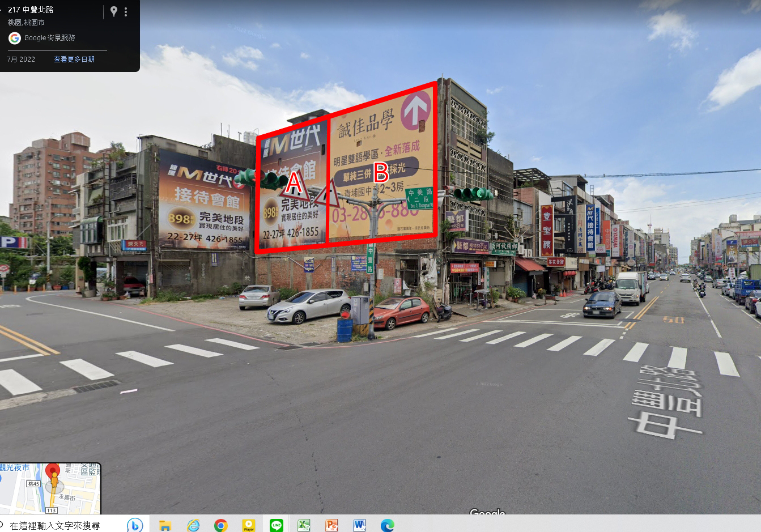Image resolution: width=761 pixels, height=532 pixels.
Task: Click the 7月 2022 capture date
Action: [x=21, y=59]
